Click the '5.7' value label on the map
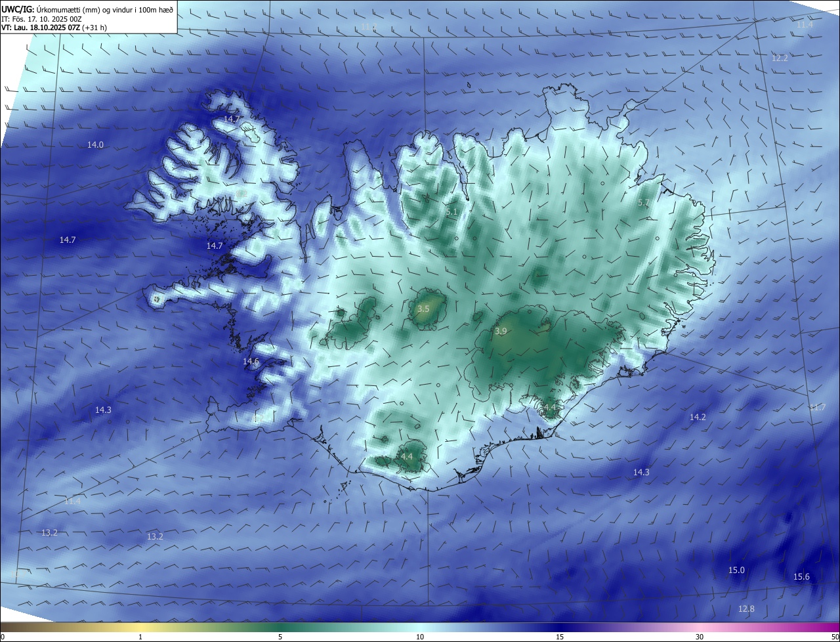 click(643, 203)
